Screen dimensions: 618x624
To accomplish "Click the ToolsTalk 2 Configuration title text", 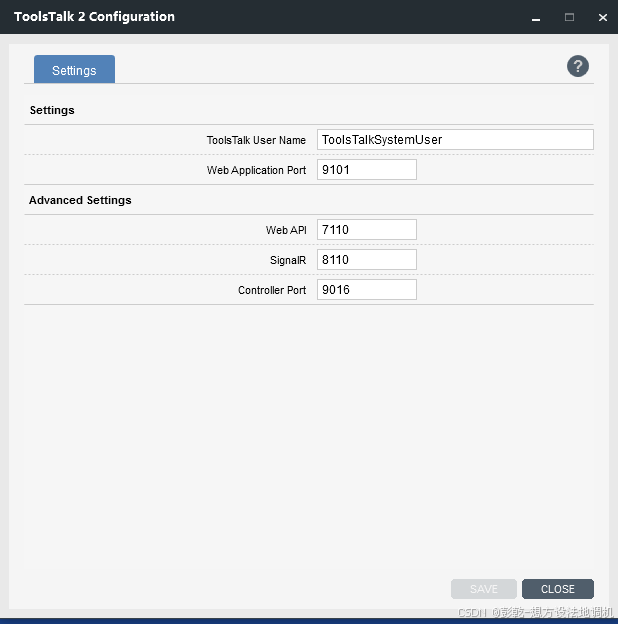I will (94, 17).
